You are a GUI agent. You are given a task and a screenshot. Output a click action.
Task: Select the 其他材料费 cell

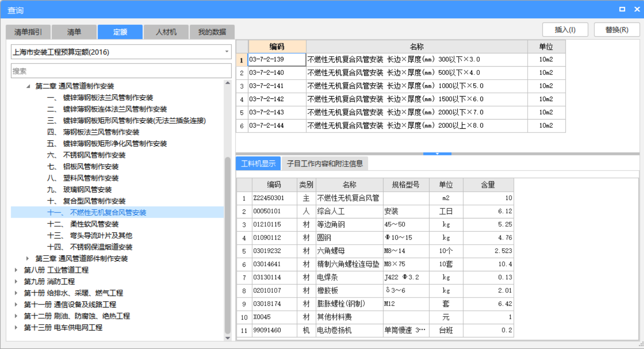(x=349, y=317)
